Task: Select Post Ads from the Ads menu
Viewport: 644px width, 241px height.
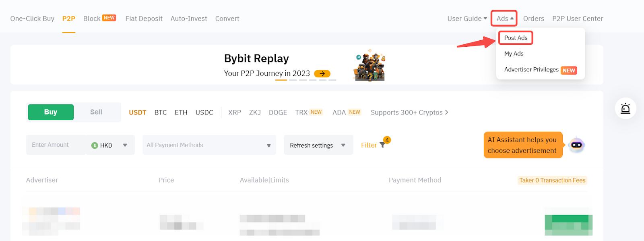Action: click(x=516, y=38)
